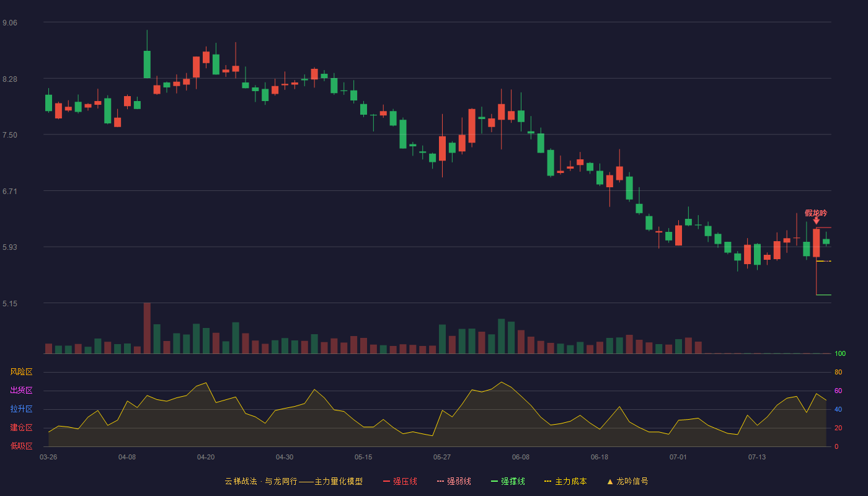Image resolution: width=868 pixels, height=496 pixels.
Task: Click the 8.28 price axis label
Action: click(x=10, y=79)
